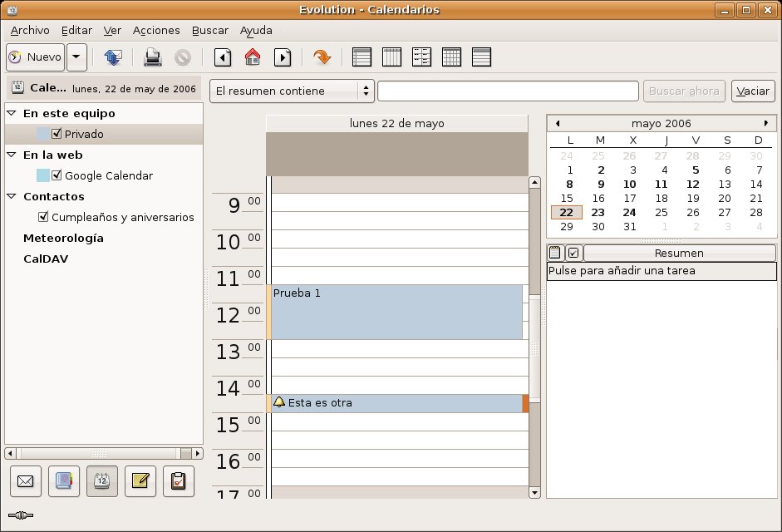Disable Cumpleaños y aniversarios calendar
Image resolution: width=782 pixels, height=532 pixels.
pos(43,217)
